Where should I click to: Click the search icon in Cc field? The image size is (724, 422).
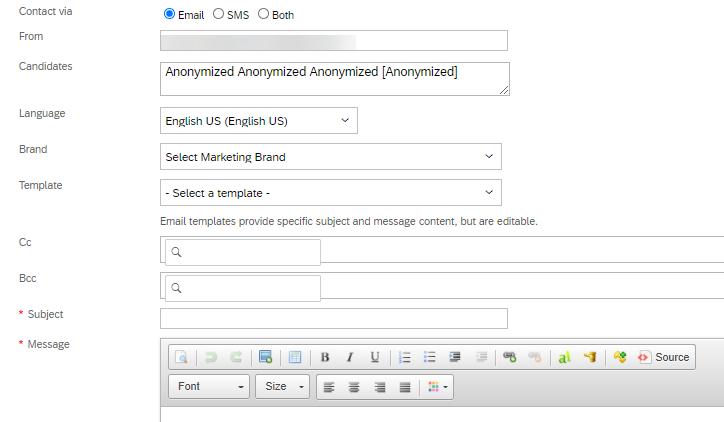click(176, 252)
